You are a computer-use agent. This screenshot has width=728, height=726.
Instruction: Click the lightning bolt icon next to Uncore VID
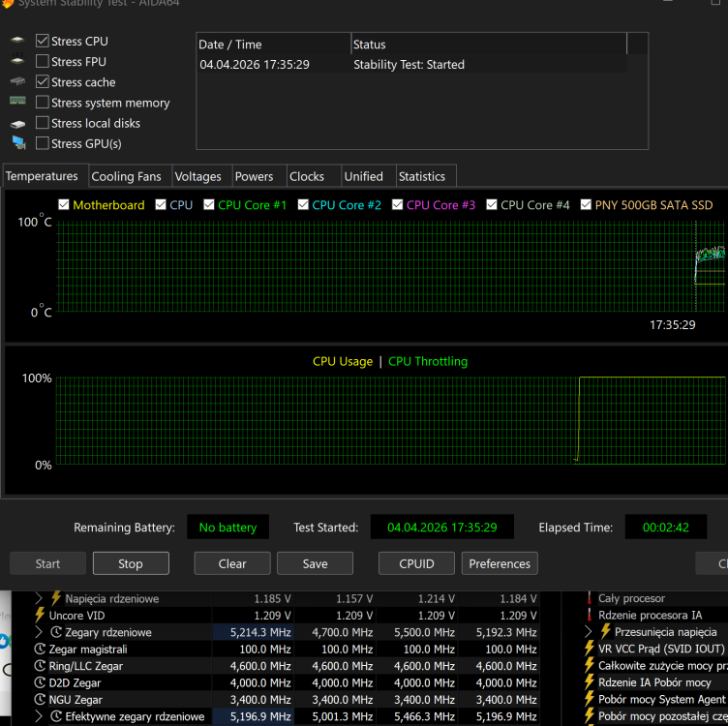(x=40, y=616)
